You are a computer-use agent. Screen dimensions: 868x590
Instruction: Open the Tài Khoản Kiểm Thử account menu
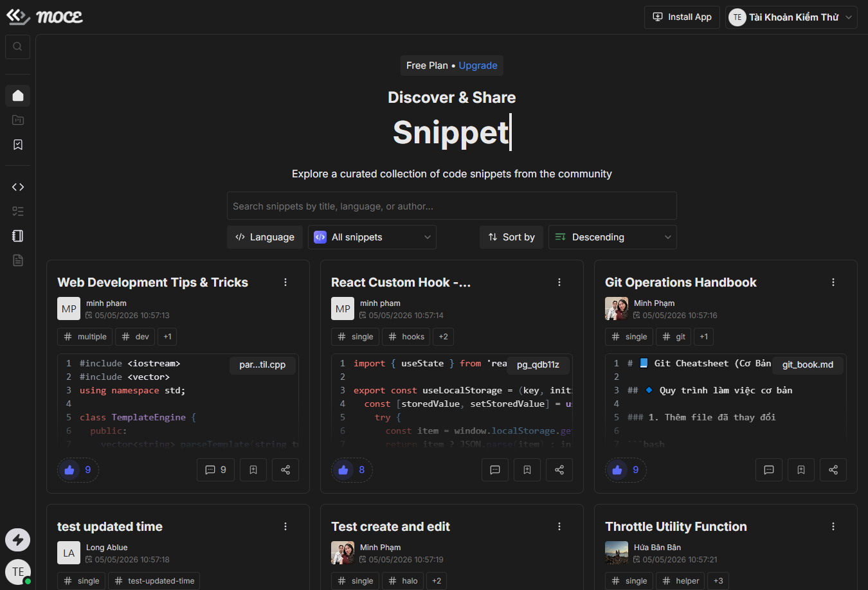pos(791,17)
